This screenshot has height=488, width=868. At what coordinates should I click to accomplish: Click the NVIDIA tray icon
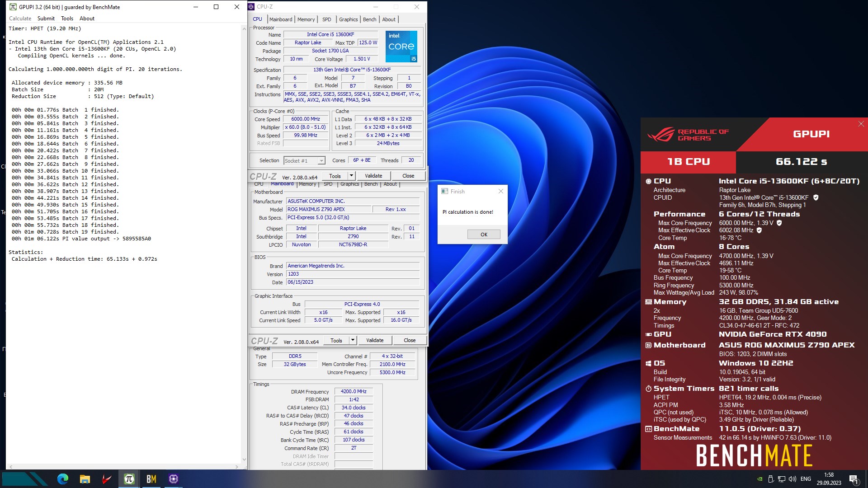click(x=760, y=479)
